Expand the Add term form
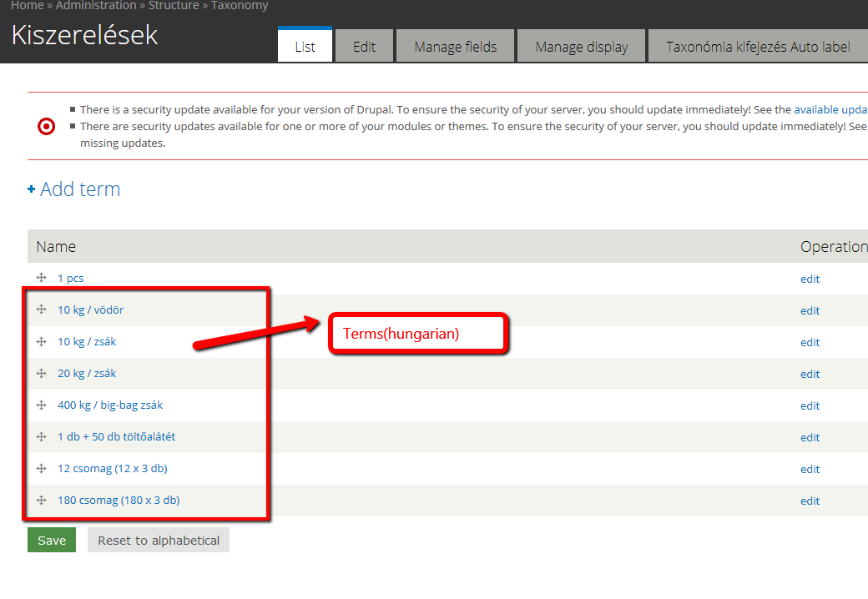Image resolution: width=868 pixels, height=599 pixels. (x=79, y=189)
